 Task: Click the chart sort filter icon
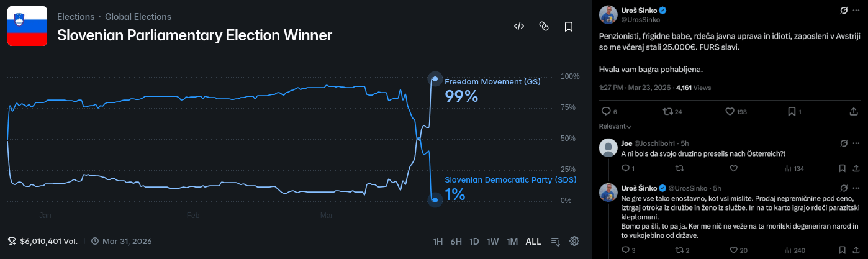tap(556, 241)
